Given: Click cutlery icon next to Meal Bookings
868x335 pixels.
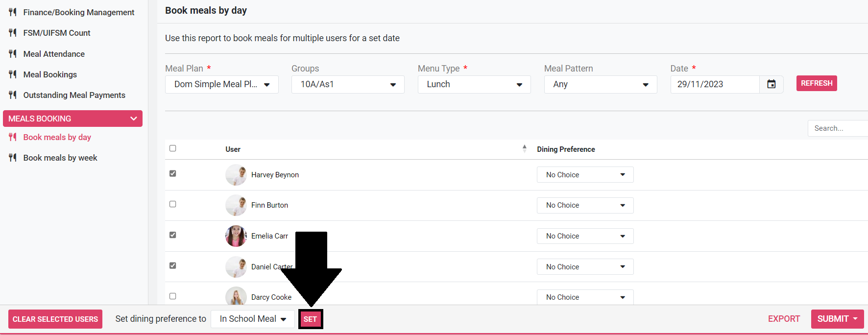Looking at the screenshot, I should coord(13,74).
